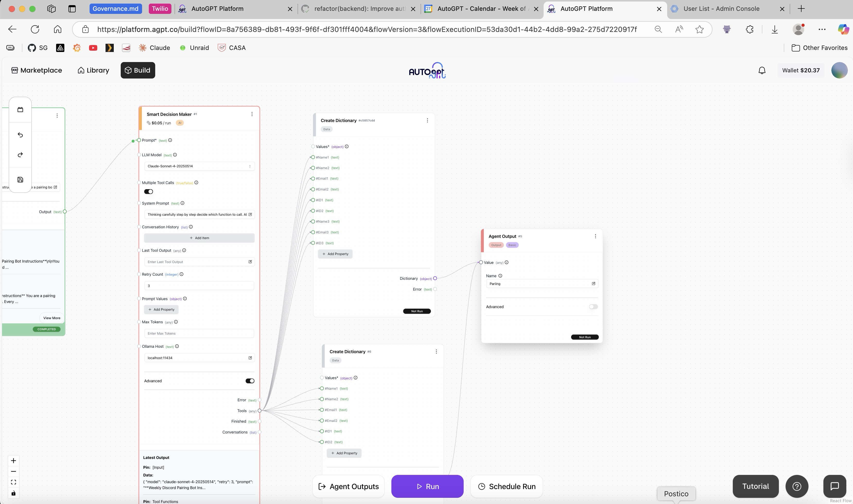Enable Advanced switch in Agent Output block
The width and height of the screenshot is (853, 504).
tap(593, 307)
